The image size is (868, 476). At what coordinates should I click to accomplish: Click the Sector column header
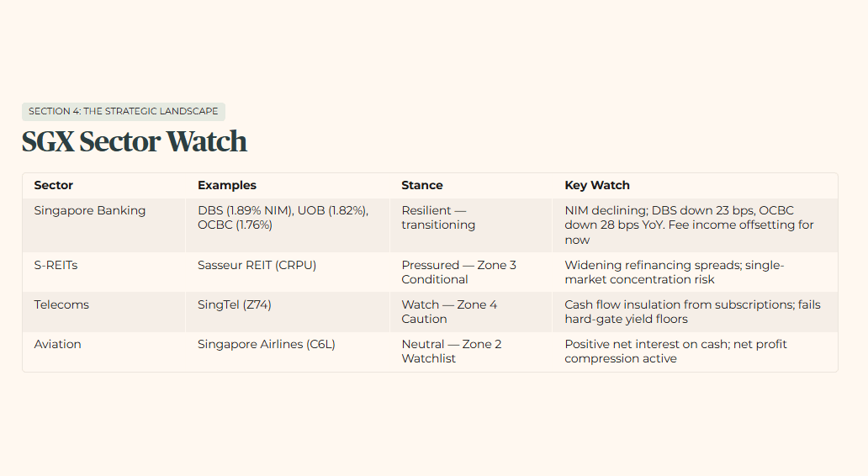point(54,185)
